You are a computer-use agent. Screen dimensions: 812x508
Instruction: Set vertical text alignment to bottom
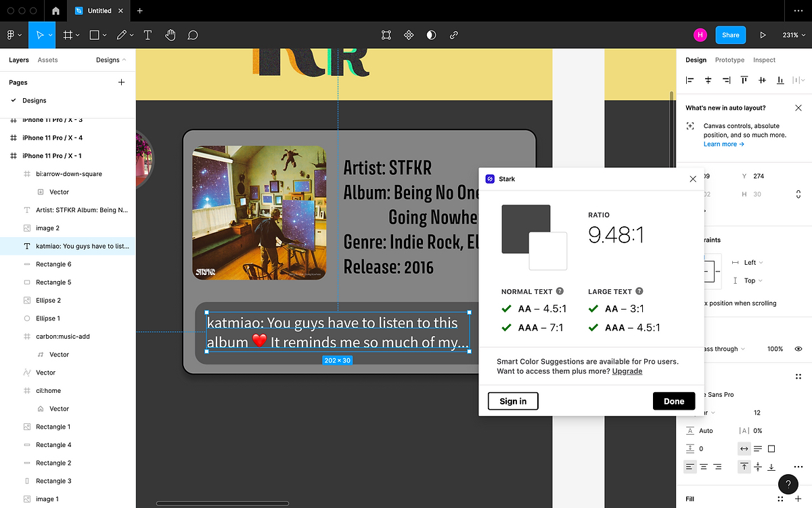771,467
